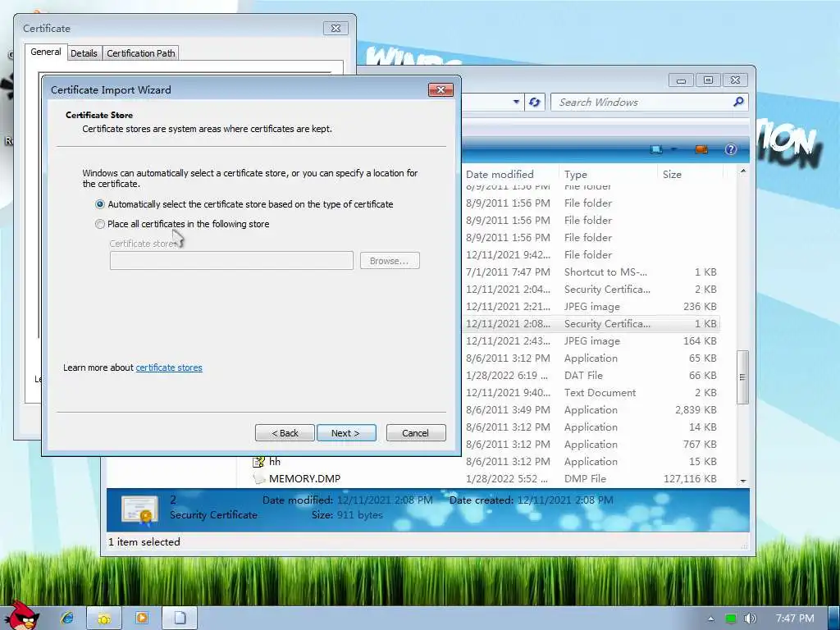Toggle the preview pane icon in Explorer
The width and height of the screenshot is (840, 630).
tap(701, 149)
